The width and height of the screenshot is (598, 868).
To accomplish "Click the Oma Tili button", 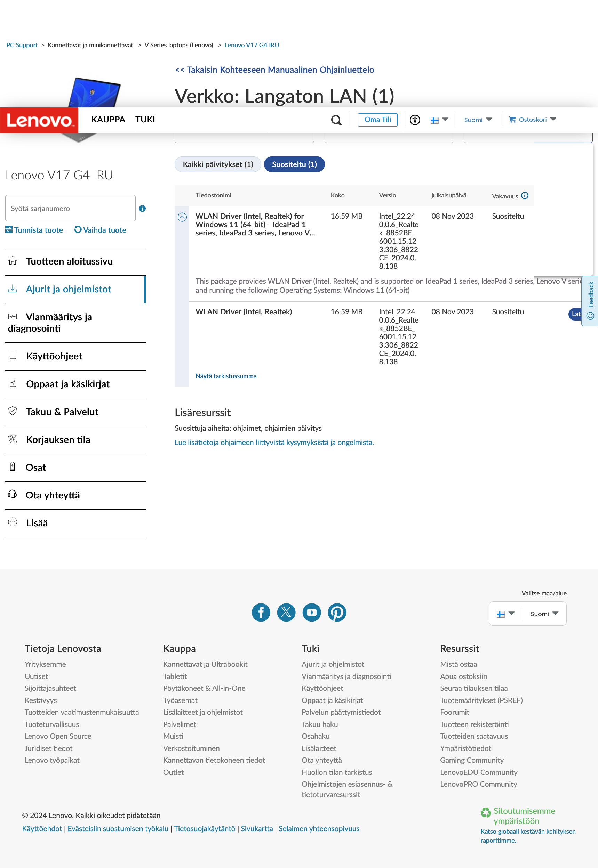I will (x=378, y=120).
